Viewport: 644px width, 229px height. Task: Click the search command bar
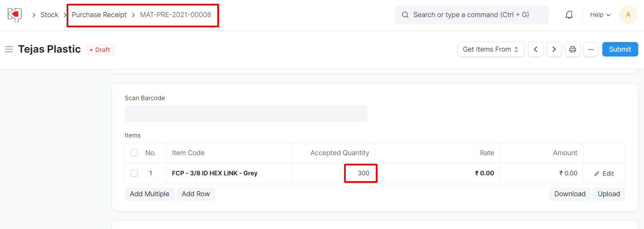(x=471, y=15)
